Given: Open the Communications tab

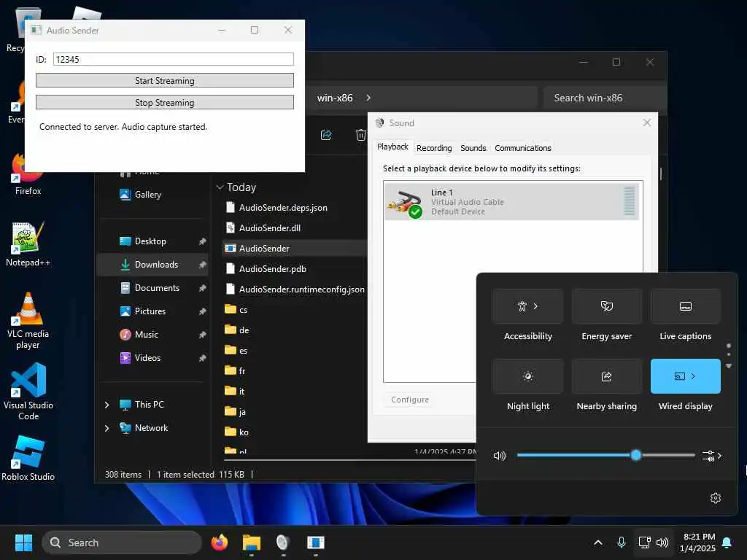Looking at the screenshot, I should (x=522, y=148).
